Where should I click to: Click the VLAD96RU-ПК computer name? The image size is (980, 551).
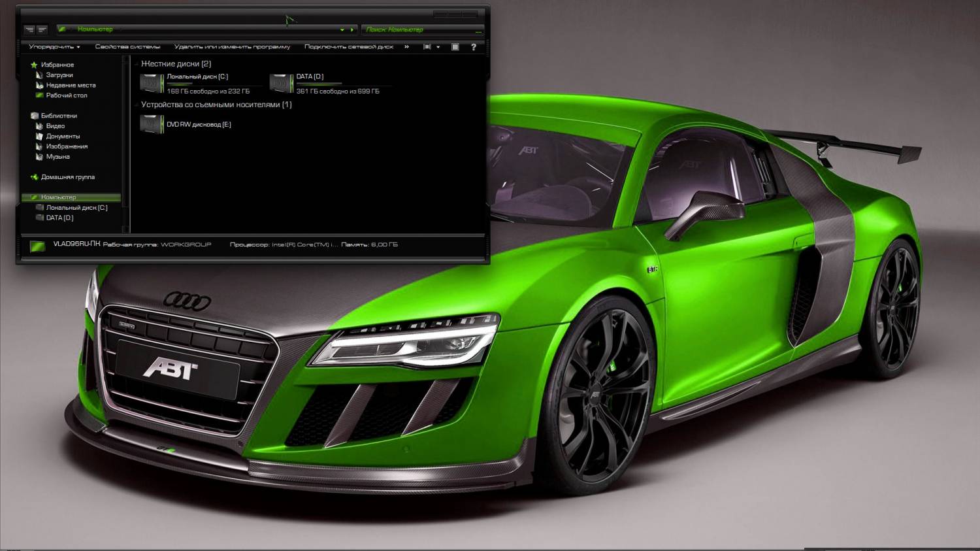click(x=77, y=244)
